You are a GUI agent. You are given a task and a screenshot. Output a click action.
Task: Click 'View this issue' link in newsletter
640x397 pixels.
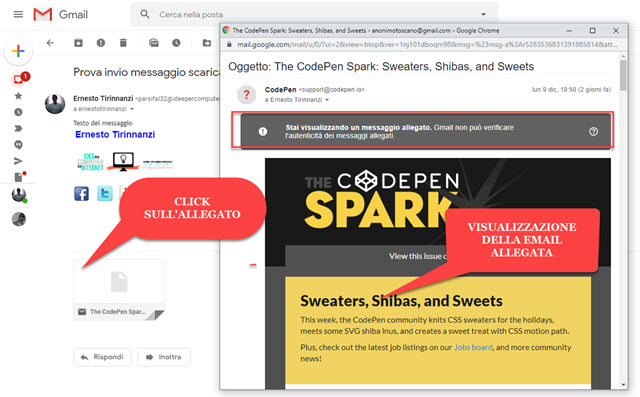418,256
